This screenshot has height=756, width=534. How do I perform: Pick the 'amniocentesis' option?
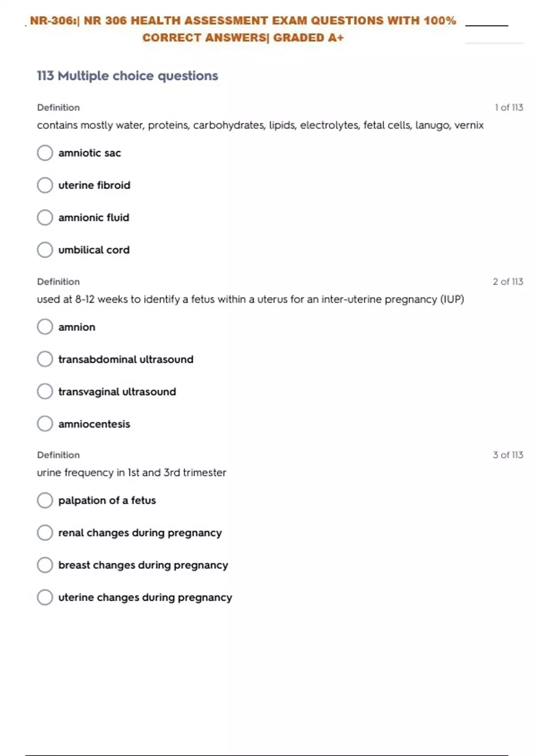[x=45, y=424]
